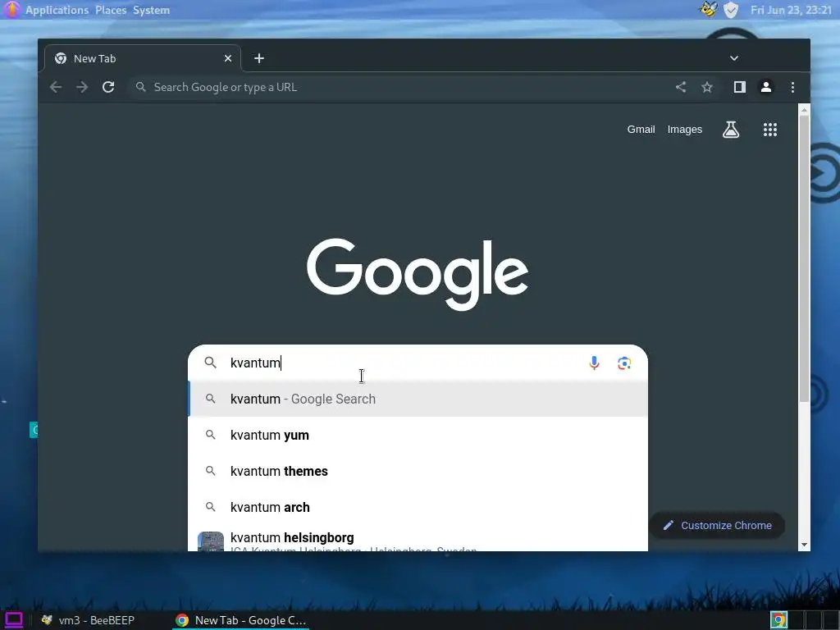The width and height of the screenshot is (840, 630).
Task: Switch to the vm3 - BeeBEEP taskbar window
Action: click(89, 620)
